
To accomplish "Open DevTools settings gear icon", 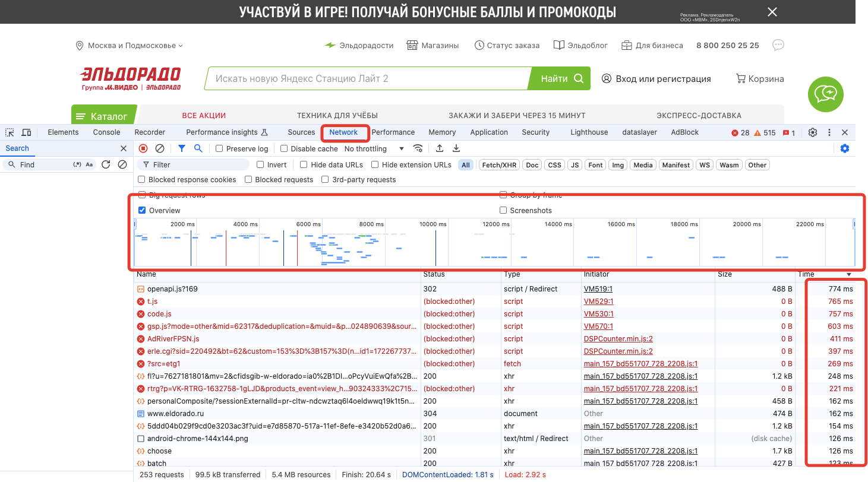I will coord(813,132).
